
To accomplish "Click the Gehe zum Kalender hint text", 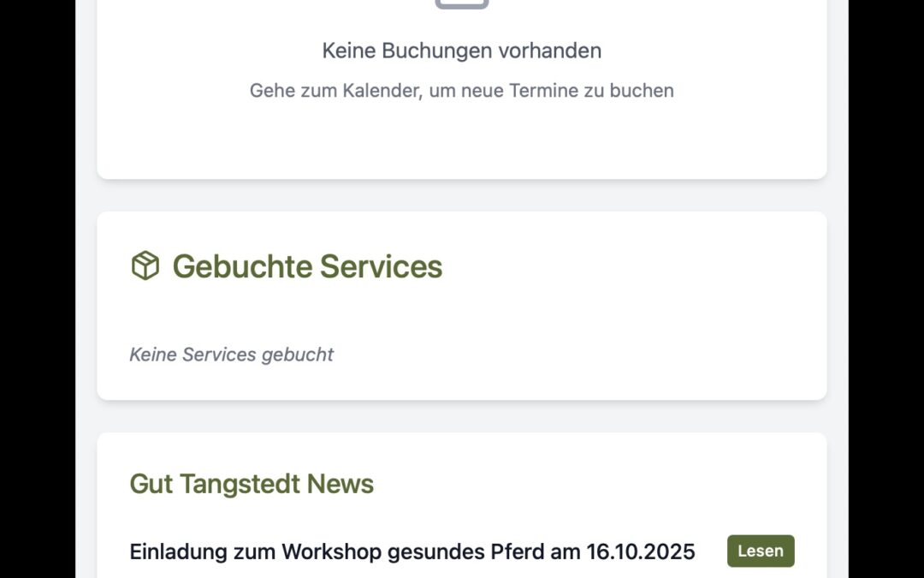I will pyautogui.click(x=462, y=90).
